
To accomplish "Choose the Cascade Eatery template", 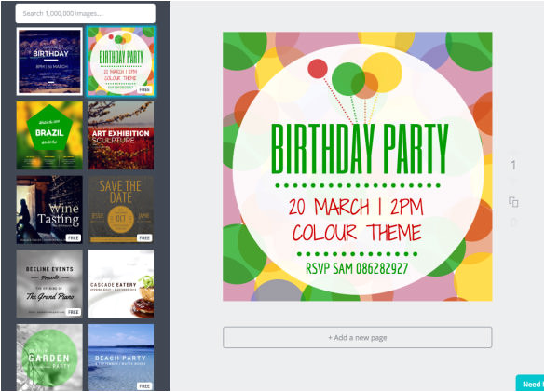I will click(120, 284).
